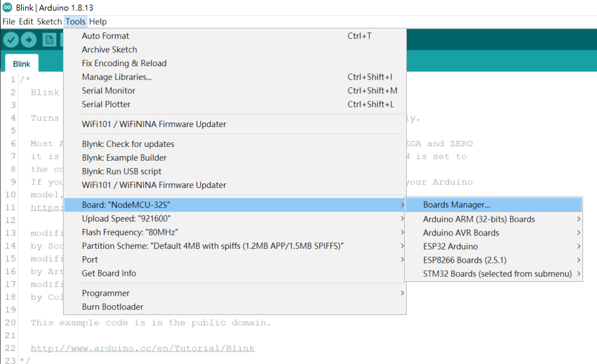Expand STM32 Boards (selected from submenu)

(494, 274)
